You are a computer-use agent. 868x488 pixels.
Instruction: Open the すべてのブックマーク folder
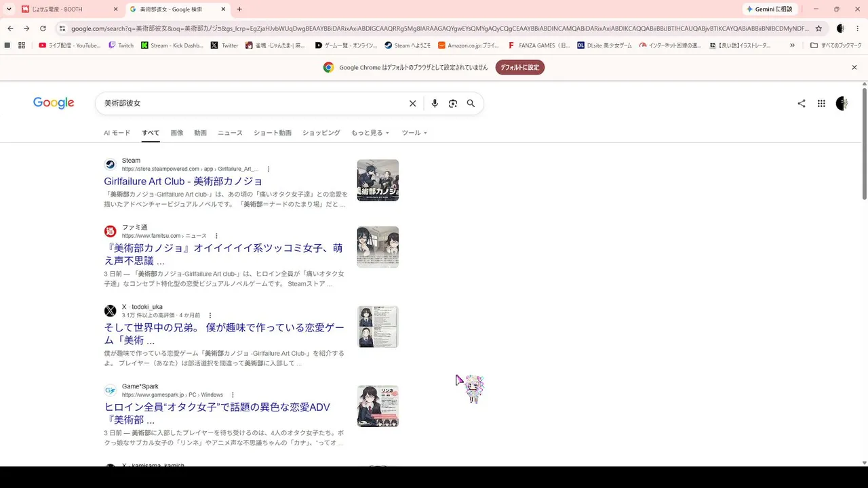836,45
